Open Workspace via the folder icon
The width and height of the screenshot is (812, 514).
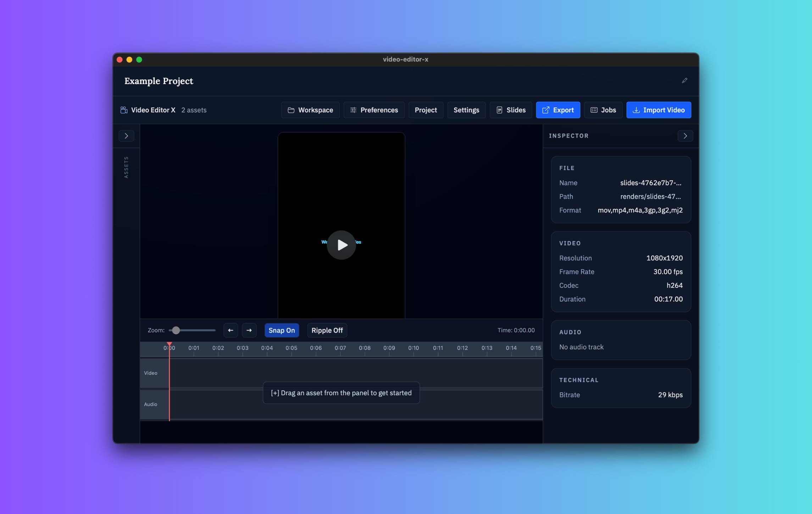point(291,110)
